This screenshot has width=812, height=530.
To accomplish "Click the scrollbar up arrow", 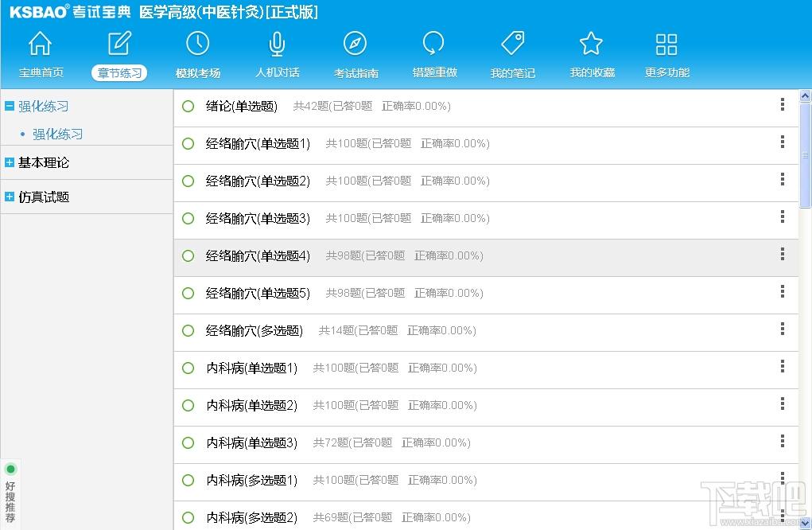I will coord(806,95).
